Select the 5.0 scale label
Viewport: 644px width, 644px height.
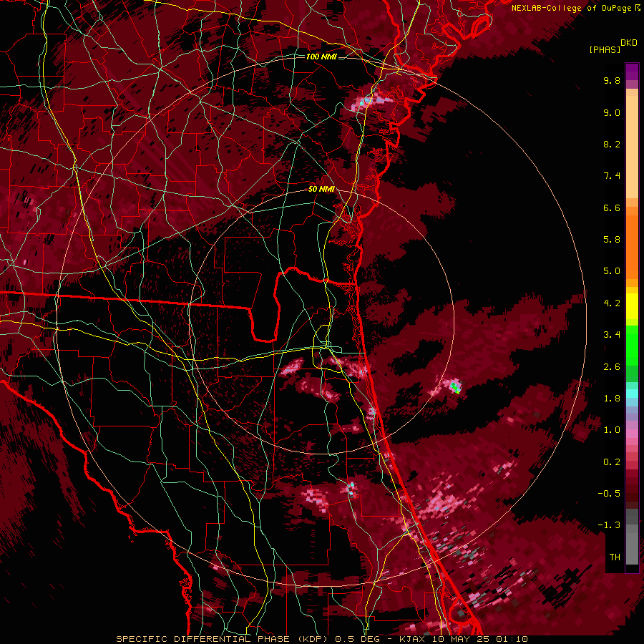(x=612, y=271)
